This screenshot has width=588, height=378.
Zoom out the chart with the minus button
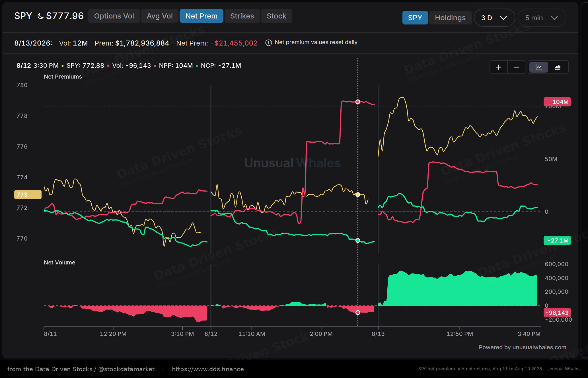(x=516, y=67)
